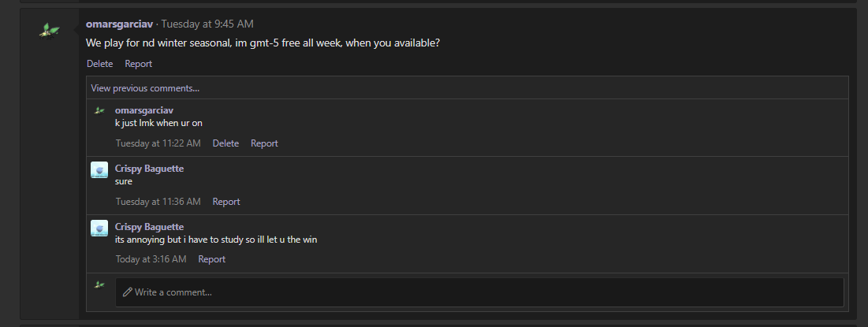Expand 'View previous comments...'
The height and width of the screenshot is (327, 868).
coord(145,88)
